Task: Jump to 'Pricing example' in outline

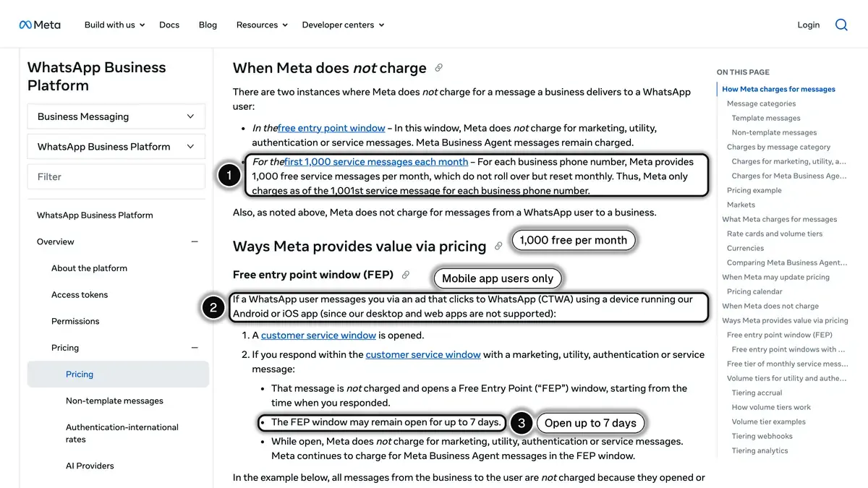Action: coord(754,190)
